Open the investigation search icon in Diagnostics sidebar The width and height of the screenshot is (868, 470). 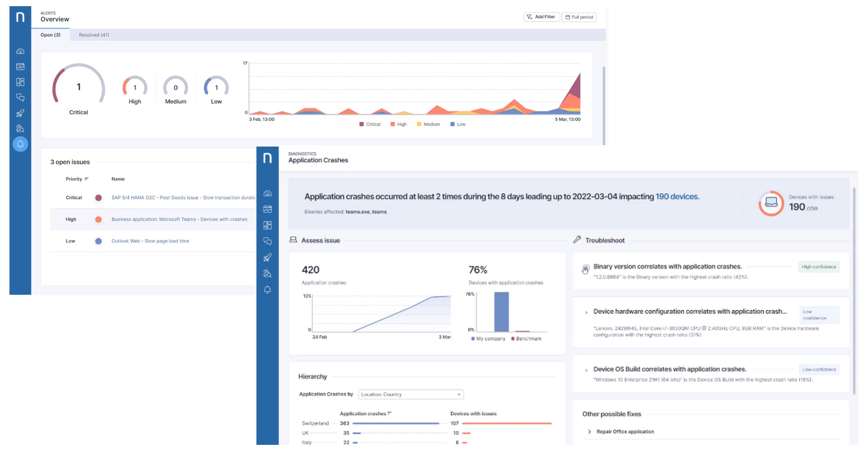267,274
